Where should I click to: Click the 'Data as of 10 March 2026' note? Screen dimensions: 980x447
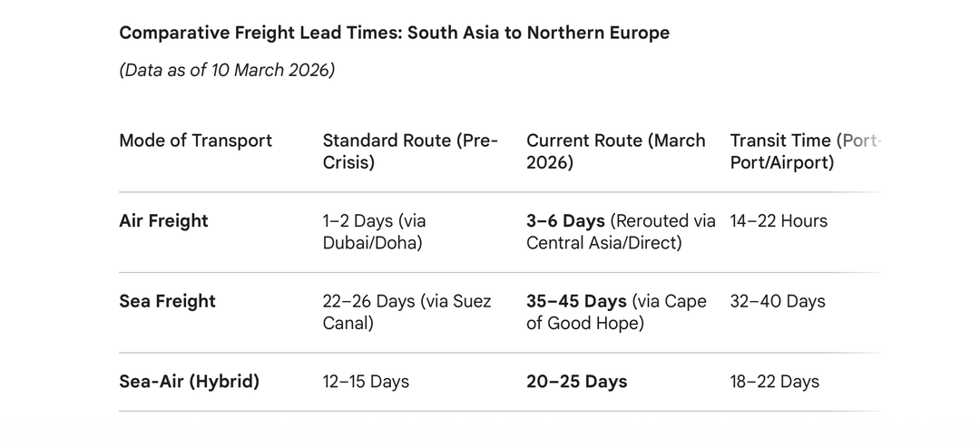[227, 71]
